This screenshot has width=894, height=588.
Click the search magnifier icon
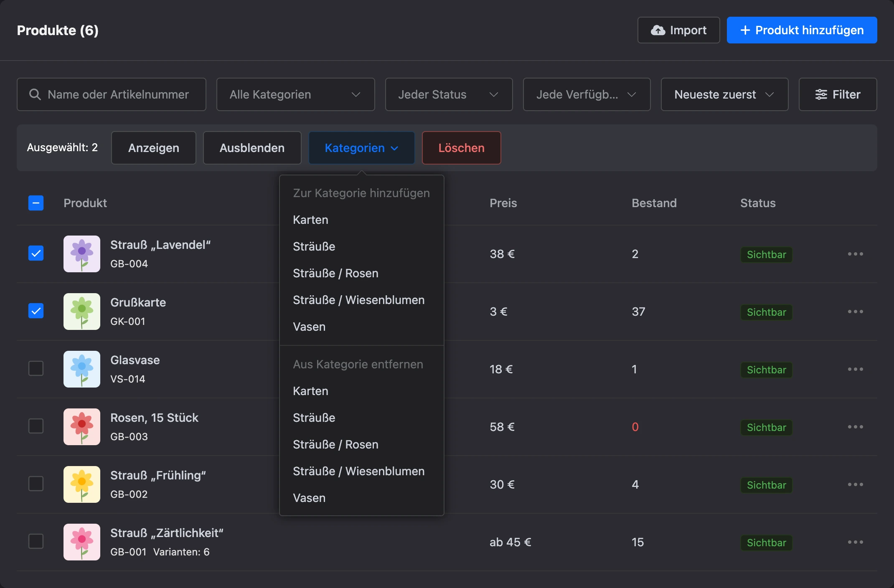(x=35, y=94)
